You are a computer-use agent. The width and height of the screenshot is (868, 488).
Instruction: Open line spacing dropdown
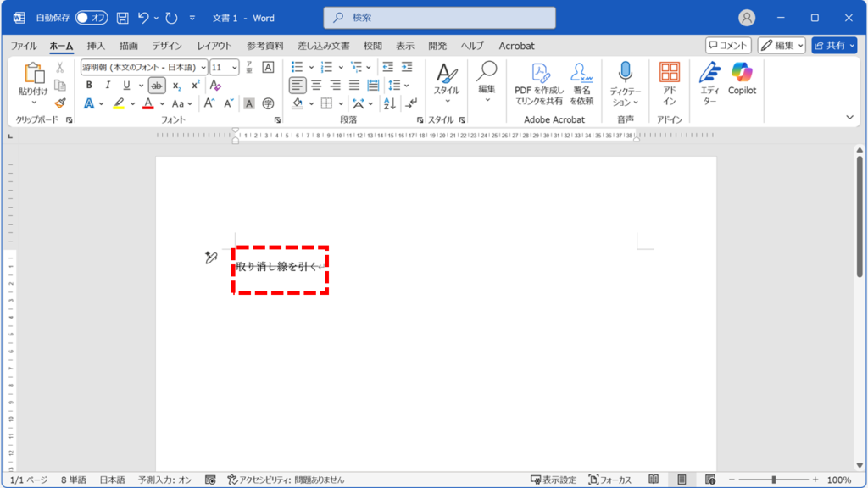(x=398, y=86)
